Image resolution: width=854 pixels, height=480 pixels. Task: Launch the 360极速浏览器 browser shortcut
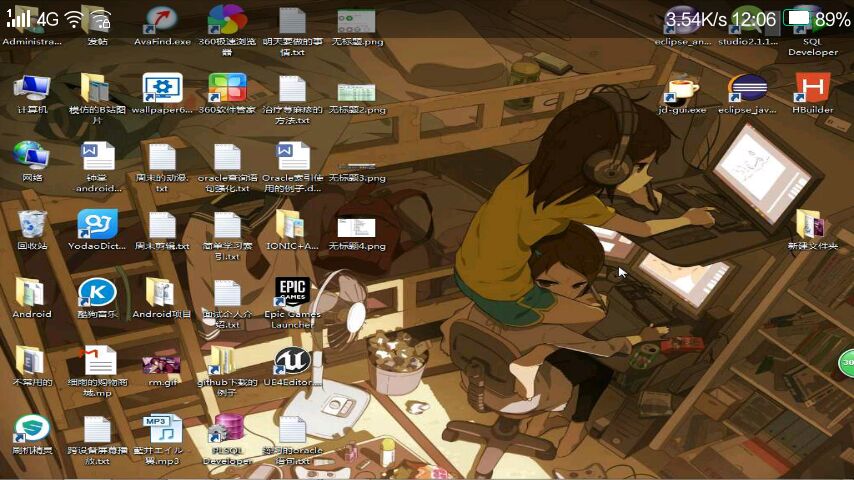tap(227, 30)
